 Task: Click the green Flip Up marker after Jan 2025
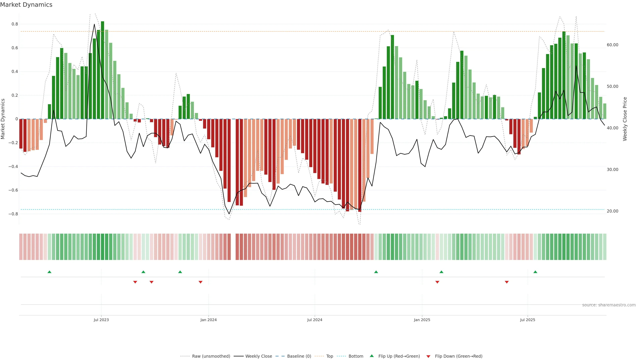click(442, 272)
